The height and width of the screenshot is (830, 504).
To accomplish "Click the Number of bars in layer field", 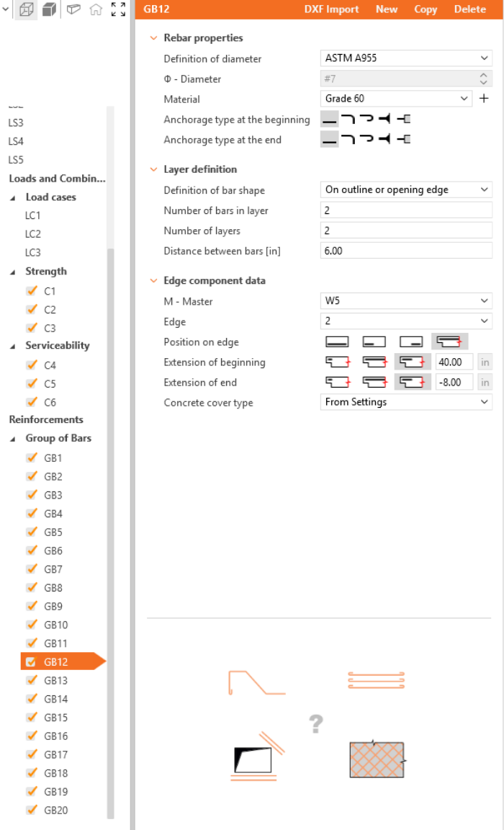I will [x=406, y=210].
